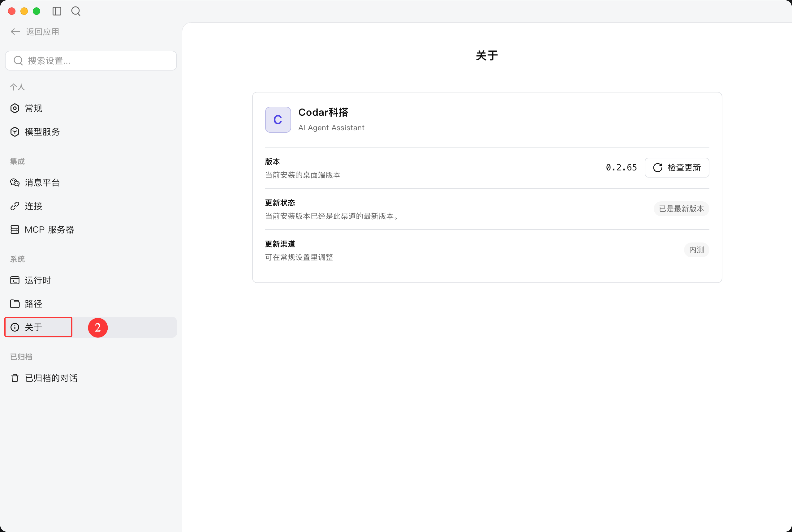The height and width of the screenshot is (532, 792).
Task: Open 已归档的对话 list
Action: coord(91,378)
